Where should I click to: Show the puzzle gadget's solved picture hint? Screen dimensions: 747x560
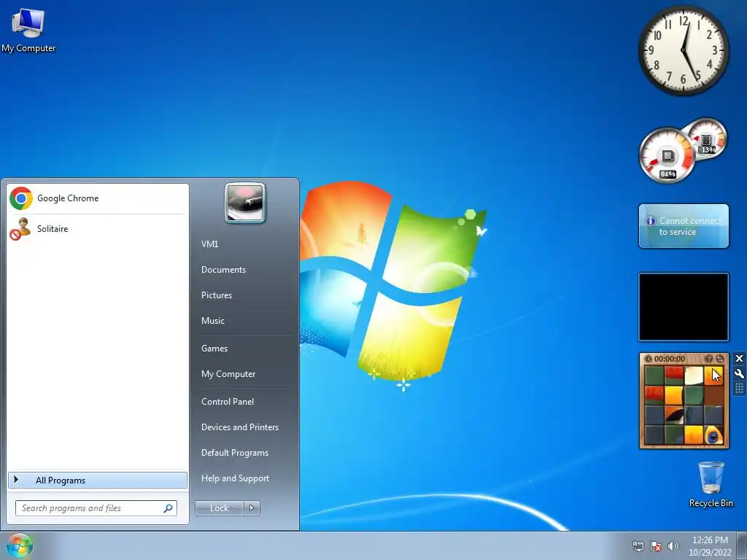pos(709,359)
